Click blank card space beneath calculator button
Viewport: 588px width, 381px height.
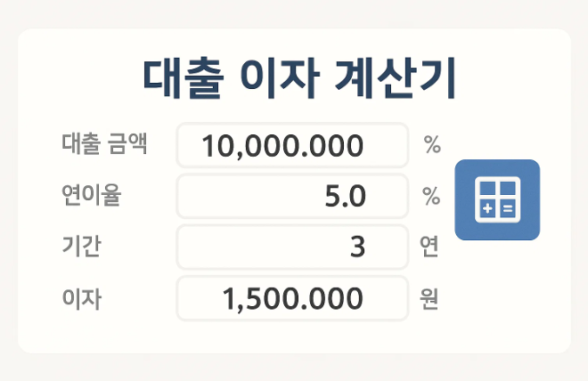pos(497,292)
